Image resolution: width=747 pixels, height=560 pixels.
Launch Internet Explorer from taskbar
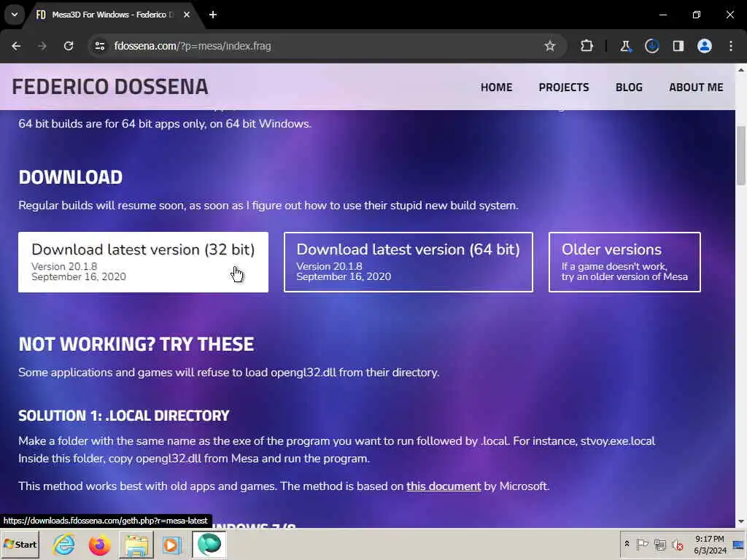(64, 545)
